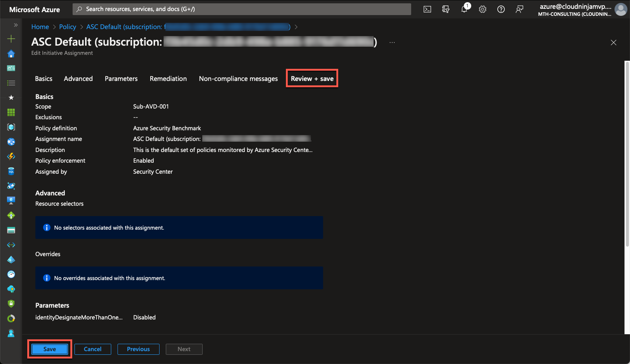Open the Non-compliance messages tab

[238, 78]
